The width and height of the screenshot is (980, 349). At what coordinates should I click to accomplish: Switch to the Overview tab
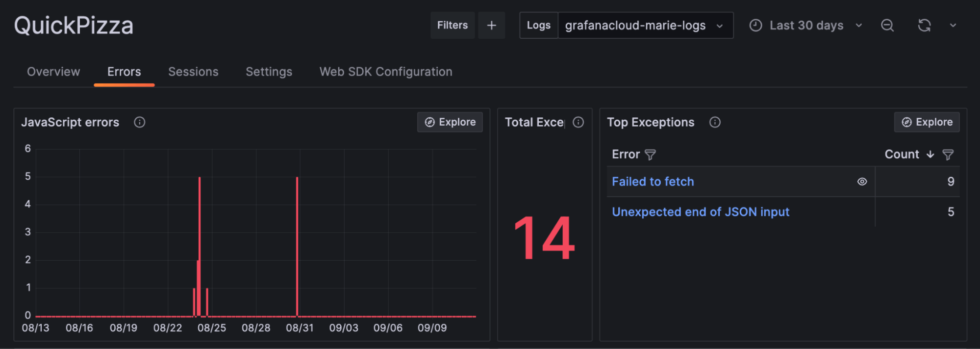53,72
